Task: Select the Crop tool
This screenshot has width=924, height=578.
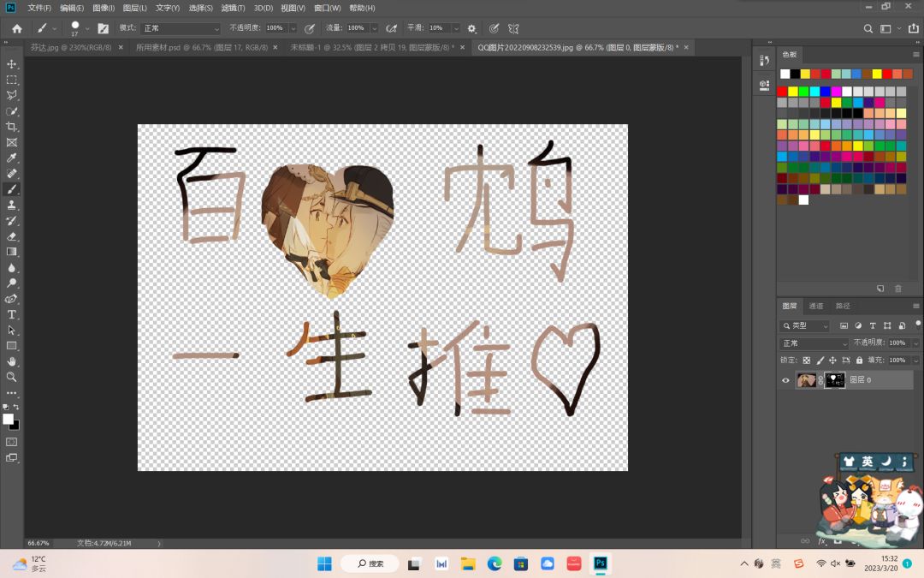Action: click(x=12, y=127)
